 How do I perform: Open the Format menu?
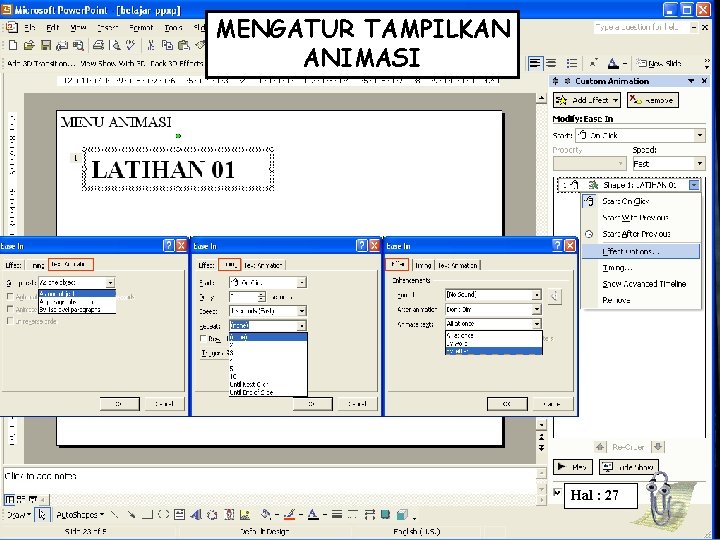click(x=141, y=28)
